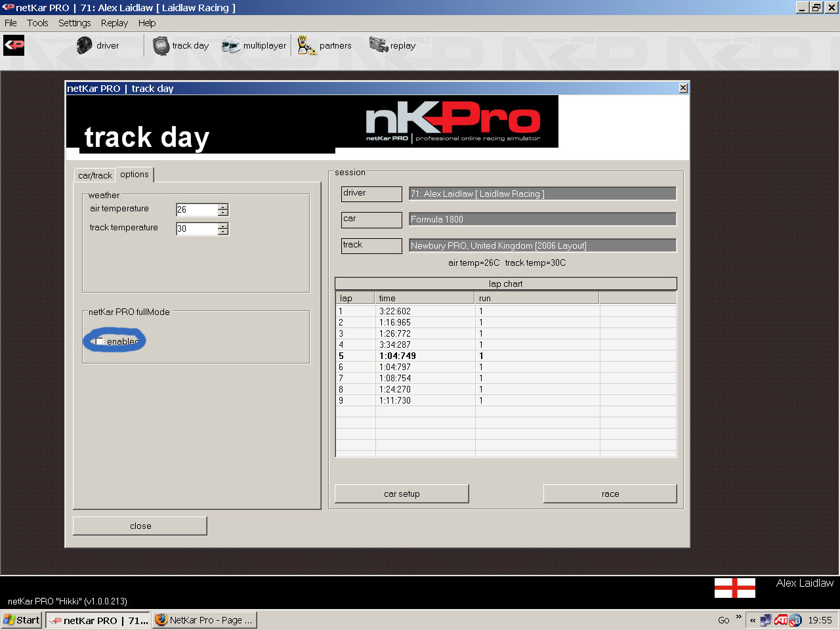Viewport: 840px width, 630px height.
Task: Decrease track temperature with the down arrow
Action: pyautogui.click(x=223, y=232)
